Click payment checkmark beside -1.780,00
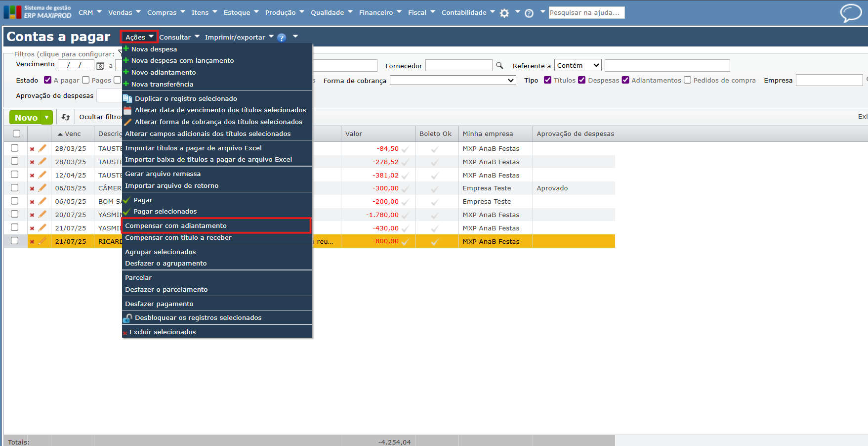Screen dimensions: 868x446 [405, 215]
